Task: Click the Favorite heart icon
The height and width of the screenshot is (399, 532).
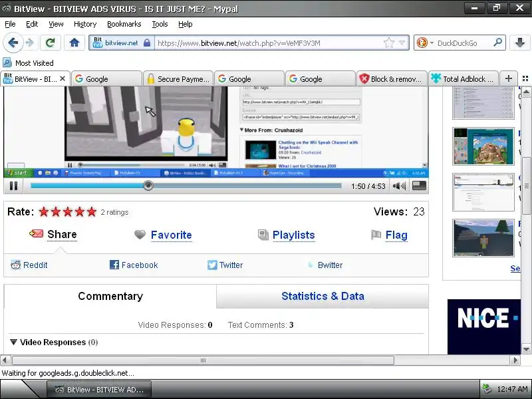Action: (x=140, y=234)
